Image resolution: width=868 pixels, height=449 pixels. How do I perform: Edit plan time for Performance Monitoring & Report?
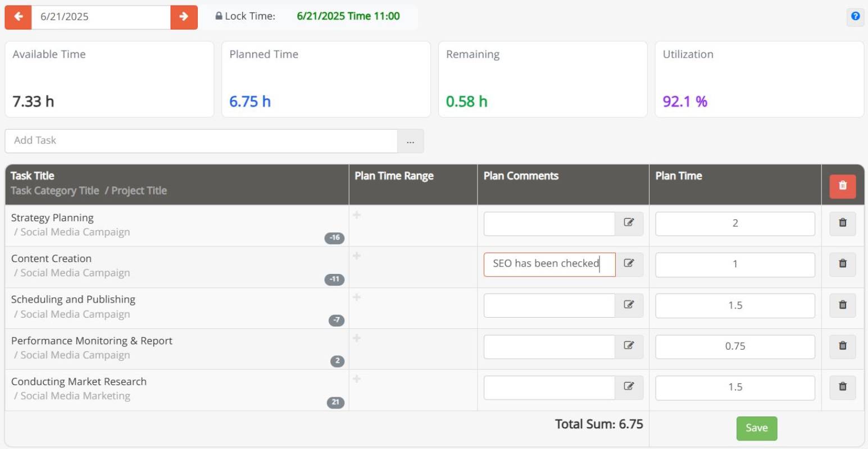point(735,347)
